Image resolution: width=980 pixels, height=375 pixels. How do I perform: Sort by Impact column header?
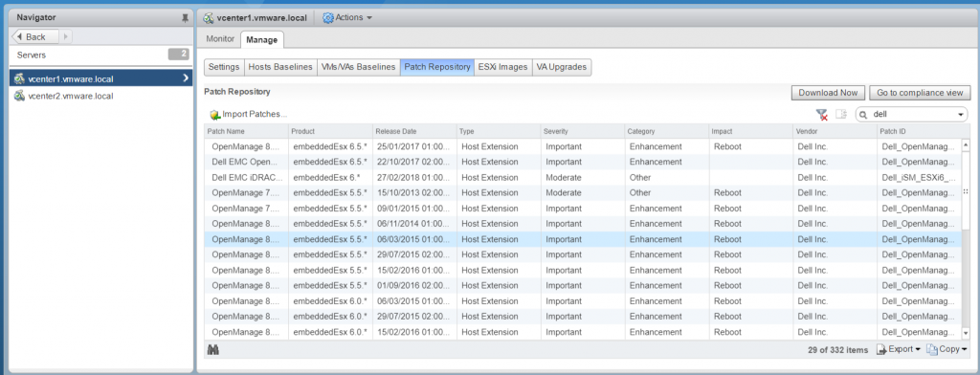749,131
